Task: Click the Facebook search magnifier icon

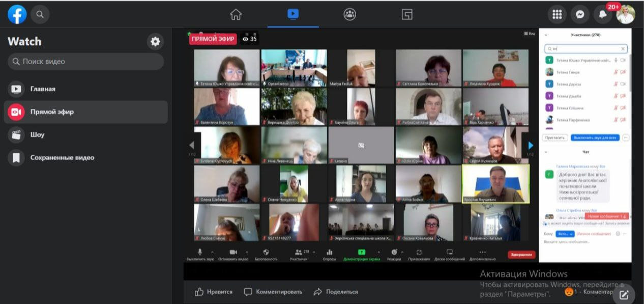Action: pyautogui.click(x=40, y=15)
